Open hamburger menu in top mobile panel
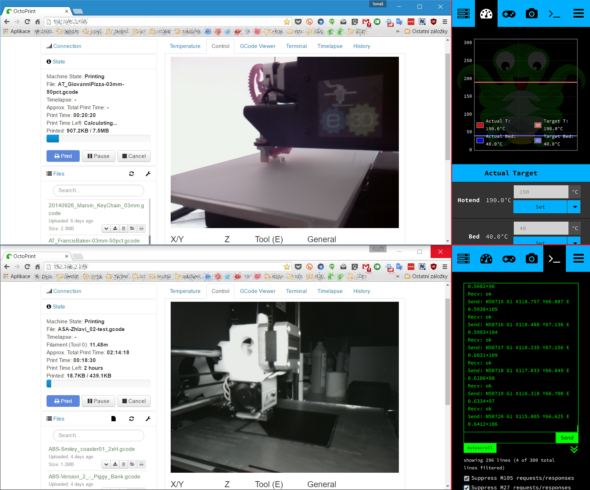Viewport: 590px width, 490px height. click(578, 14)
